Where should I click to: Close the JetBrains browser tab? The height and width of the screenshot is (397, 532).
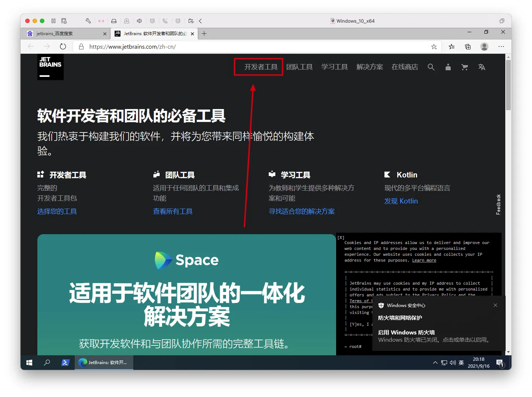click(x=192, y=34)
